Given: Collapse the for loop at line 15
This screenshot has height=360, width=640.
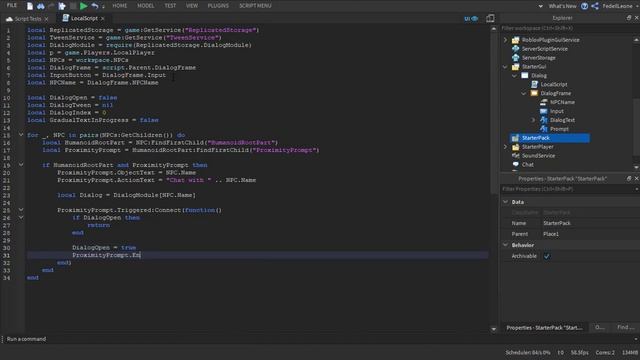Looking at the screenshot, I should pyautogui.click(x=21, y=135).
